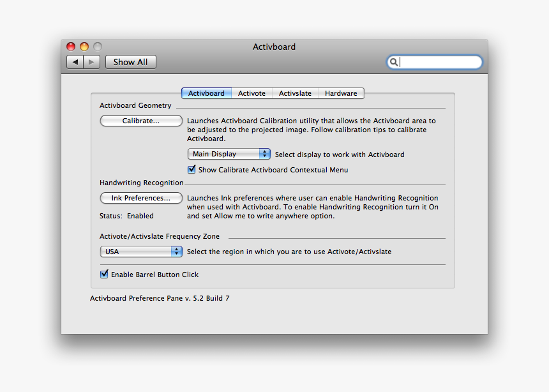Screen dimensions: 549x392
Task: Focus the search text field
Action: (439, 62)
